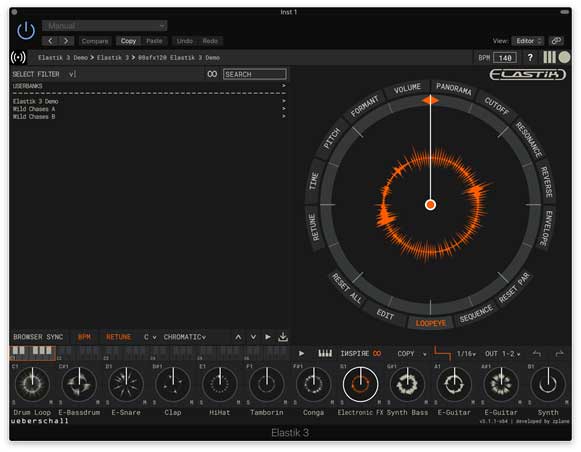Screen dimensions: 581x452
Task: Toggle browser sync RETUNE
Action: point(119,337)
